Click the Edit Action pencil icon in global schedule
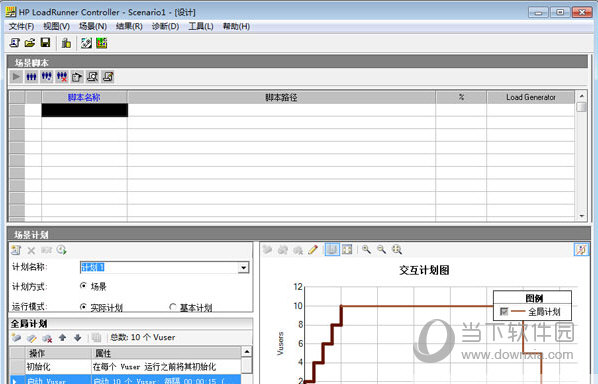This screenshot has height=384, width=598. coord(32,337)
